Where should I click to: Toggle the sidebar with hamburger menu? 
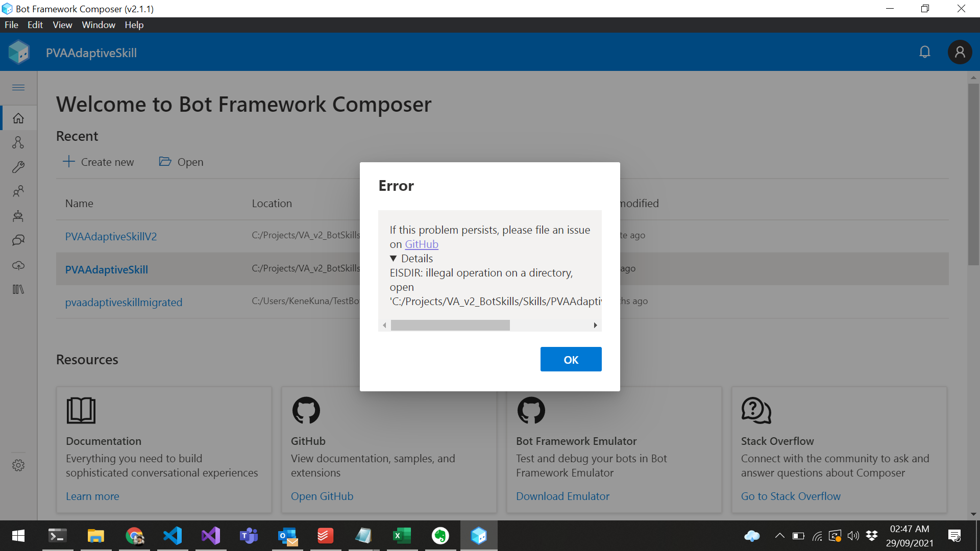point(18,87)
